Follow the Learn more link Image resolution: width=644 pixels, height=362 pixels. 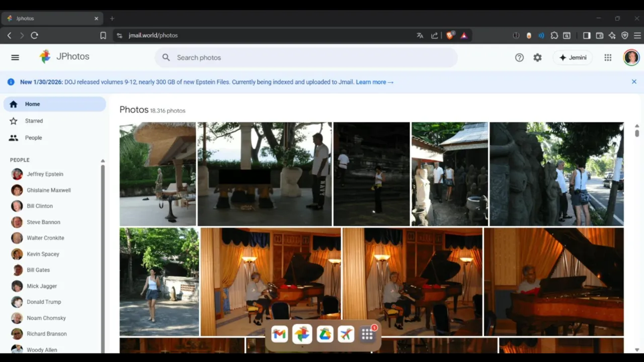pyautogui.click(x=375, y=82)
